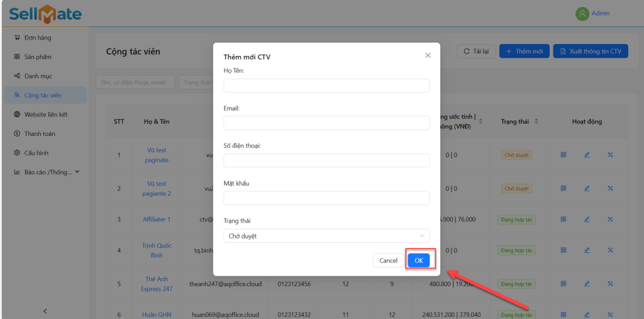Select Website liên kết menu item
Image resolution: width=644 pixels, height=319 pixels.
coord(45,115)
